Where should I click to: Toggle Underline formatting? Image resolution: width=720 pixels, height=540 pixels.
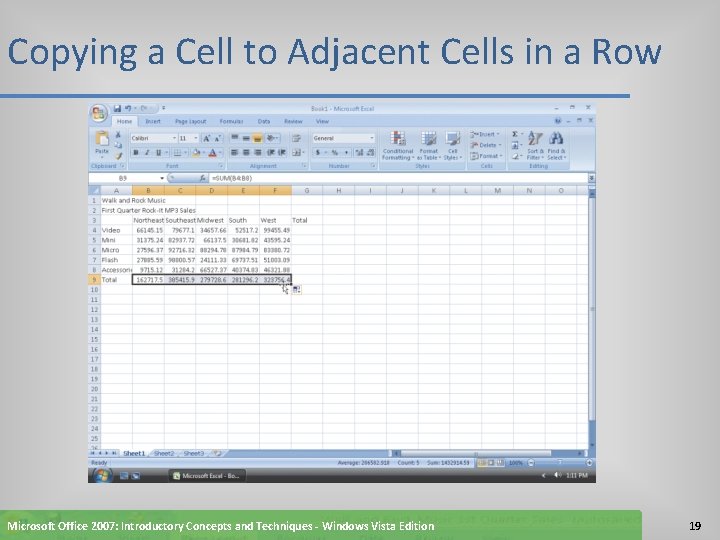tap(158, 152)
